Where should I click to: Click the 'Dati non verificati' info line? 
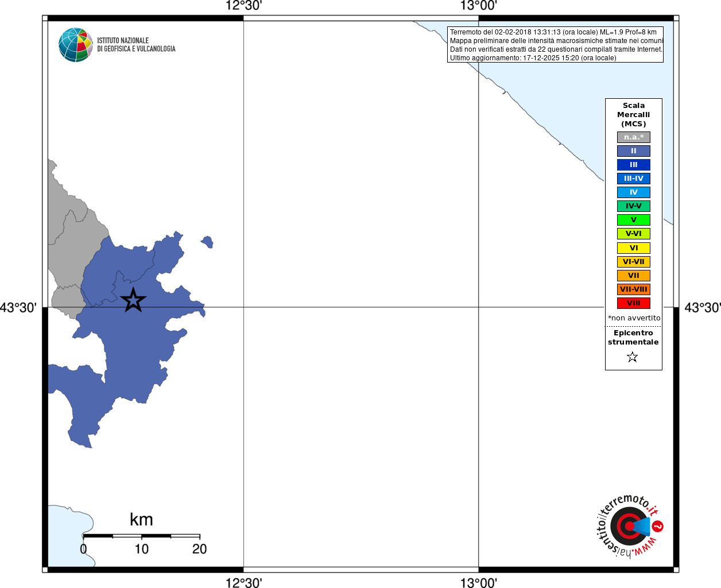point(556,49)
